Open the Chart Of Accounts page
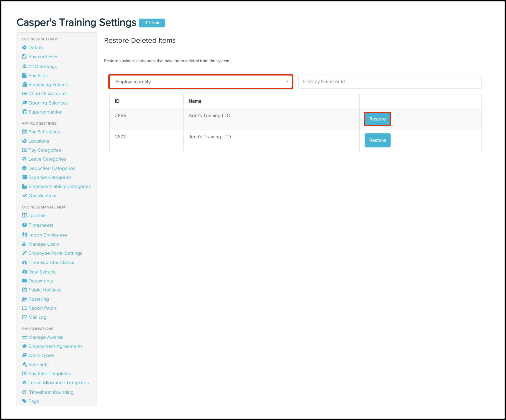The width and height of the screenshot is (506, 420). pyautogui.click(x=48, y=94)
